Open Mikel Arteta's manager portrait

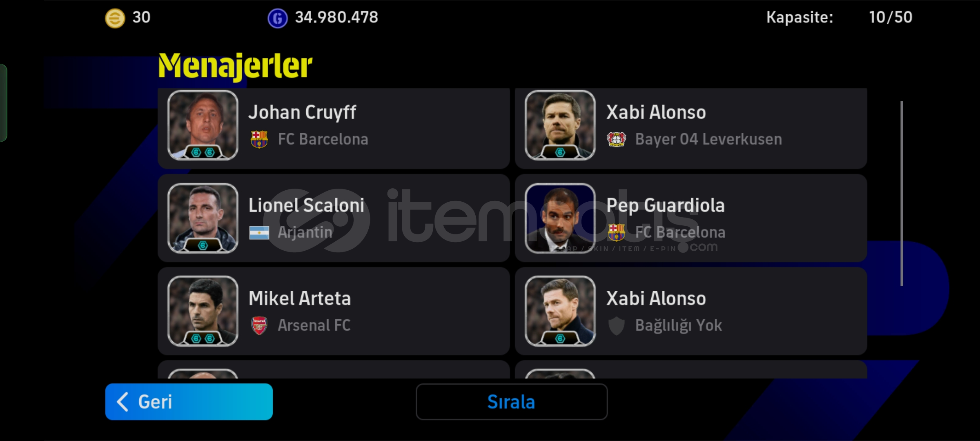(203, 311)
